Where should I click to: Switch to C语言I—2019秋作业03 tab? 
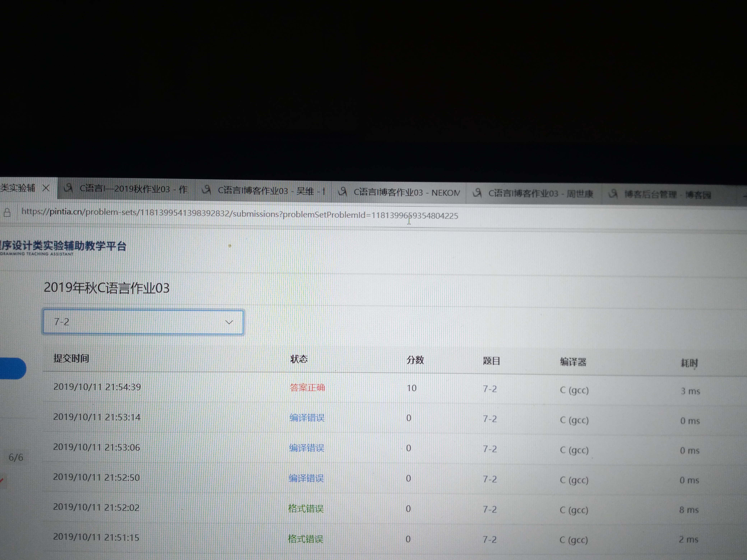point(133,189)
